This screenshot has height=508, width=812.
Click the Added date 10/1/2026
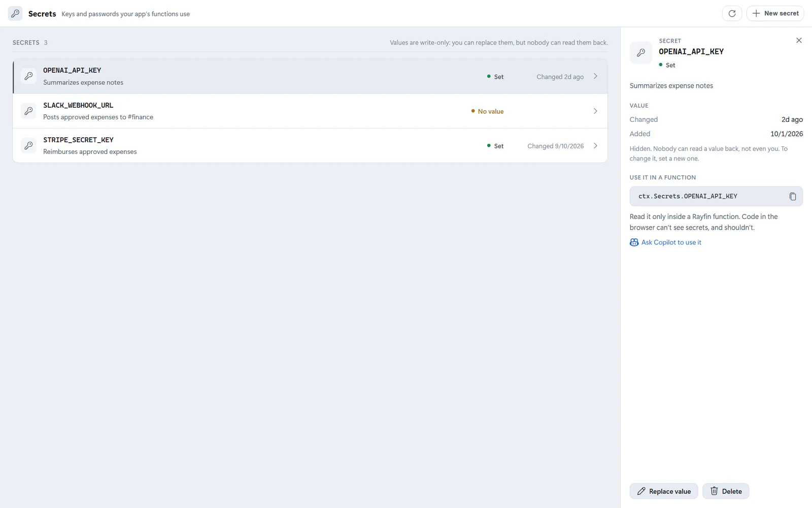pyautogui.click(x=787, y=134)
